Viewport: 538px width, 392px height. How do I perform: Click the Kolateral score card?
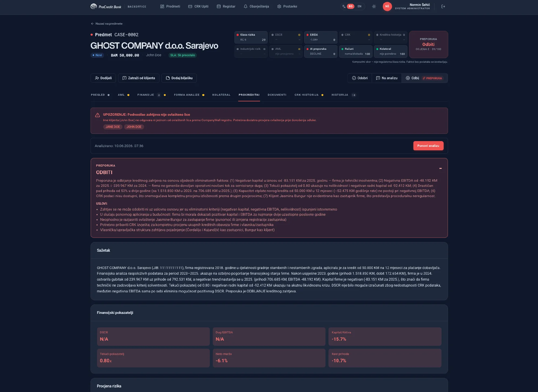tap(390, 51)
